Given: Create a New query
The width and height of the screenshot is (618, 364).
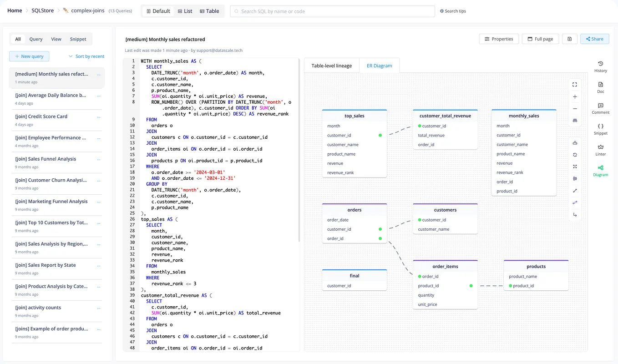Looking at the screenshot, I should point(29,56).
